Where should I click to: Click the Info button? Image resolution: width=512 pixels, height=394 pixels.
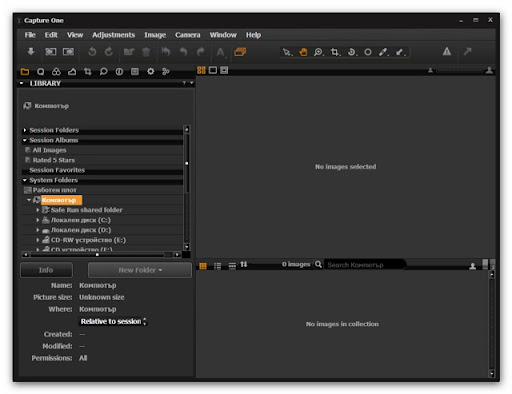[46, 270]
